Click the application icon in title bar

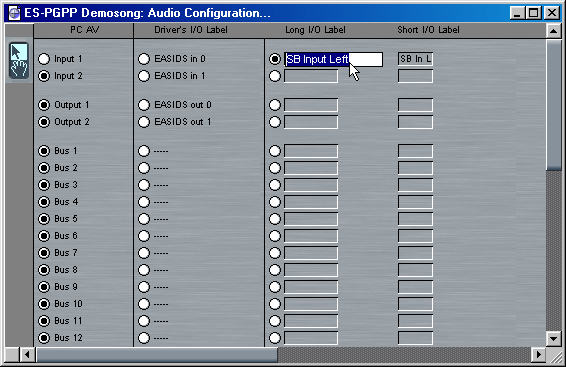click(14, 13)
